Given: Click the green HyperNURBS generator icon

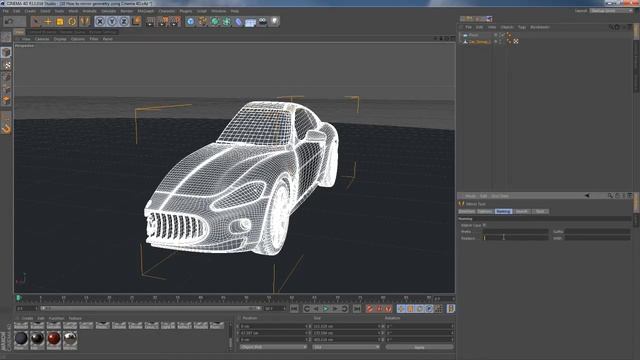Looking at the screenshot, I should tap(215, 21).
